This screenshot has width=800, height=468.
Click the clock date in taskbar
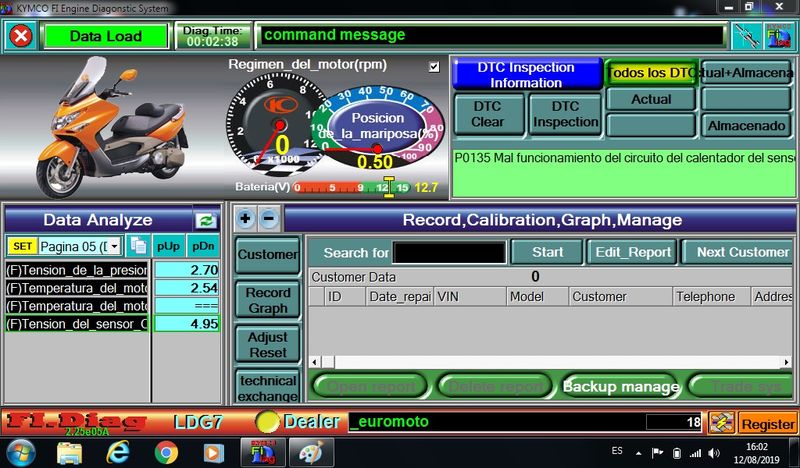point(757,453)
